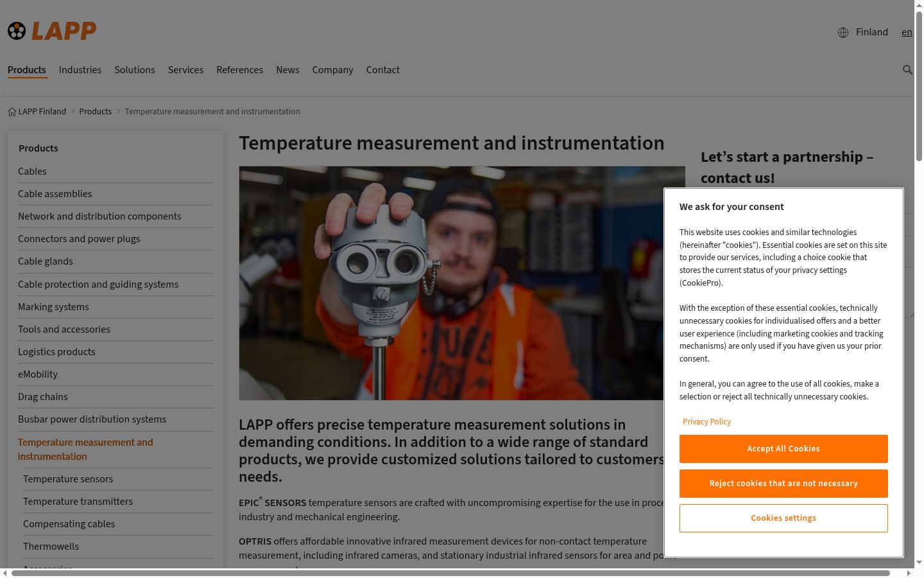Screen dimensions: 924x578
Task: Select Finland country link
Action: tap(872, 32)
